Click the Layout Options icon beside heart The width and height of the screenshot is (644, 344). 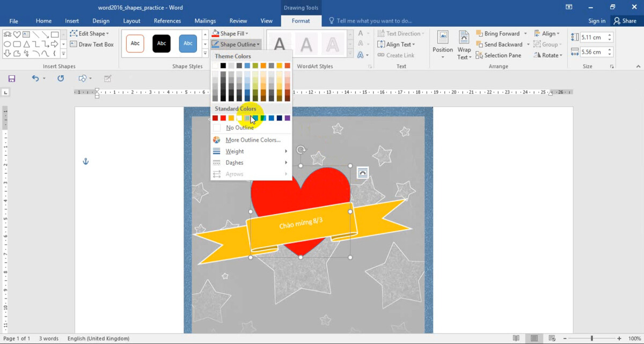tap(363, 172)
